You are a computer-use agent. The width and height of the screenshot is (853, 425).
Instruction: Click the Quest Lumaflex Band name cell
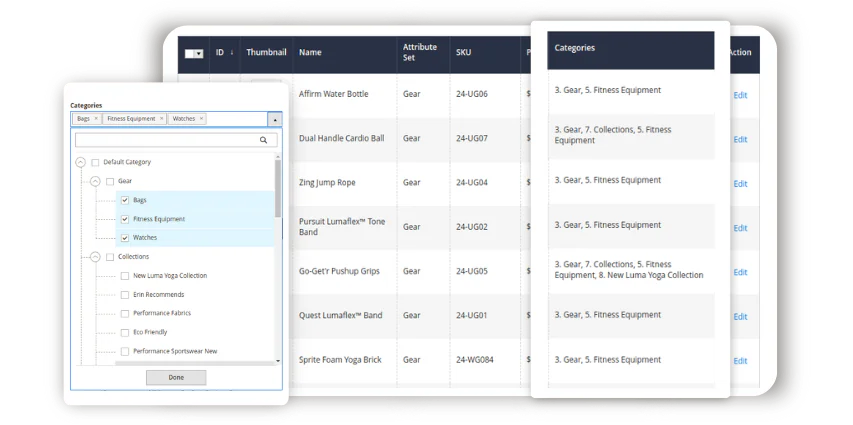pos(341,316)
